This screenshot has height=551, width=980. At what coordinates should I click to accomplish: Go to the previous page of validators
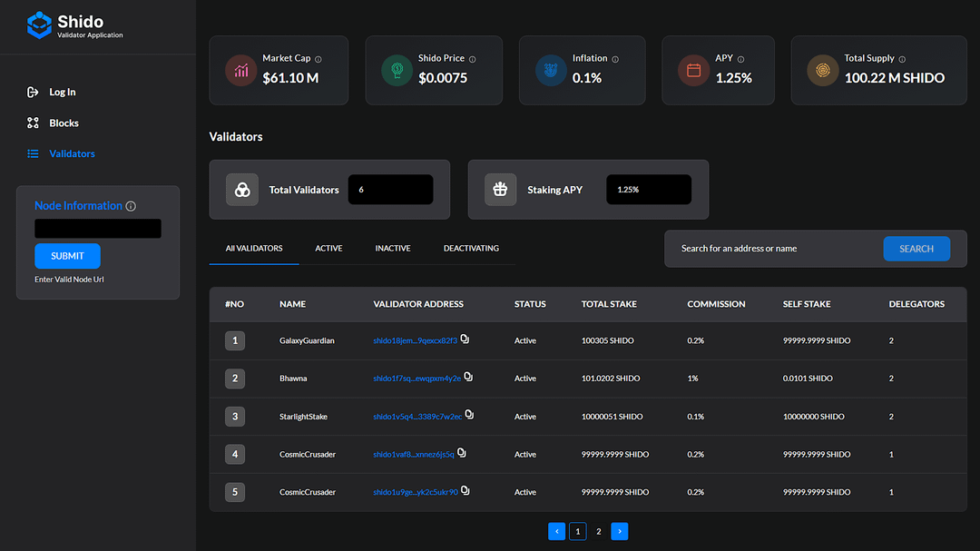point(556,531)
